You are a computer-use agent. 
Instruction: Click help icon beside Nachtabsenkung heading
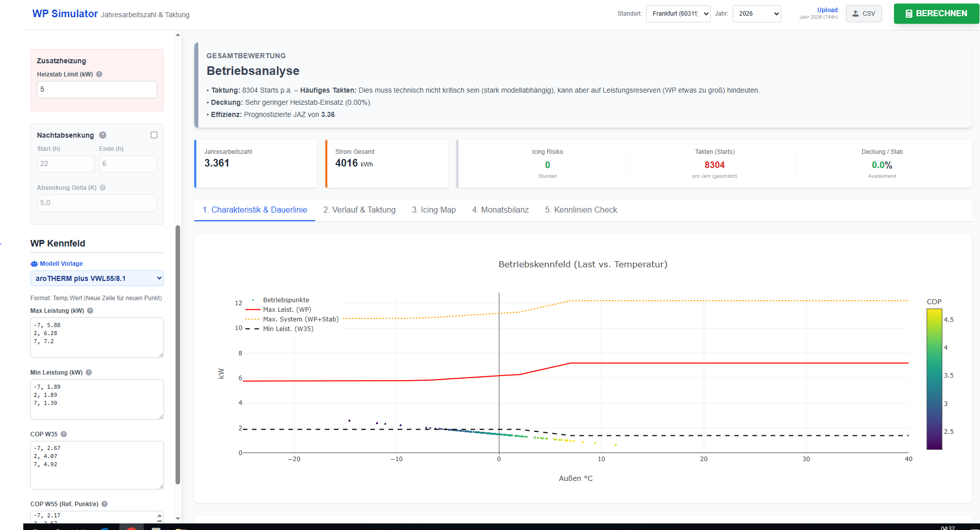click(103, 135)
